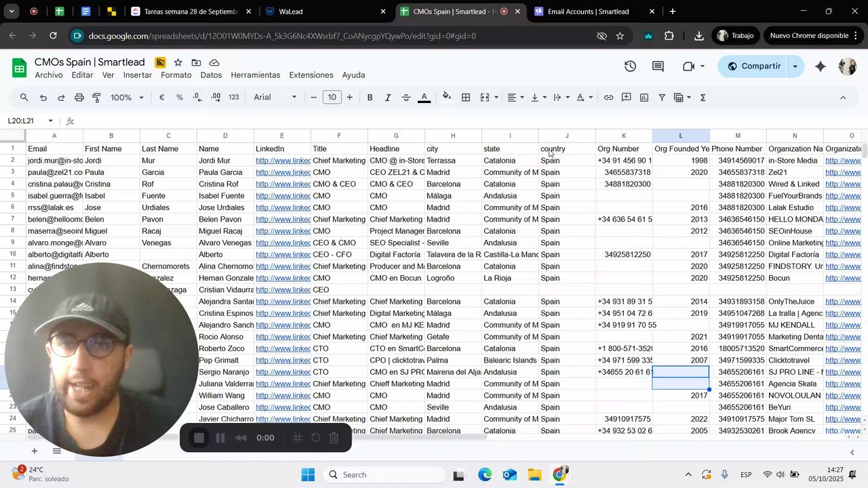
Task: Open the more number formats (123) menu
Action: (x=234, y=98)
